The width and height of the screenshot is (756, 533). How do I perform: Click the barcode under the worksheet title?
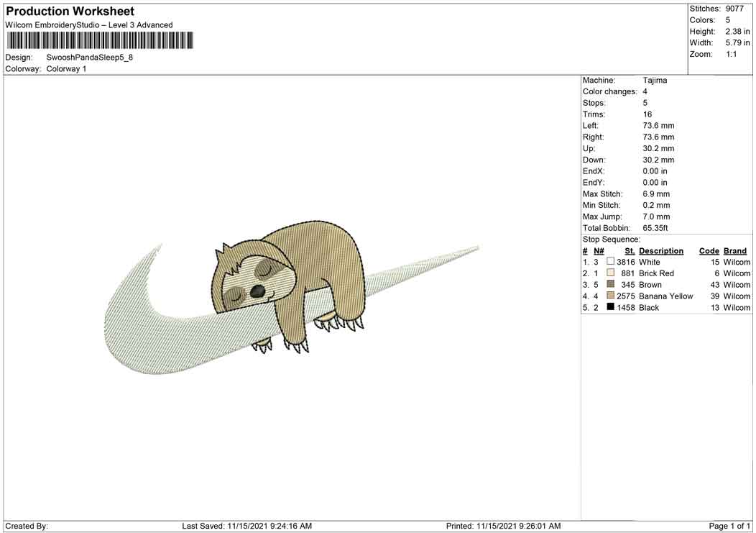tap(100, 40)
